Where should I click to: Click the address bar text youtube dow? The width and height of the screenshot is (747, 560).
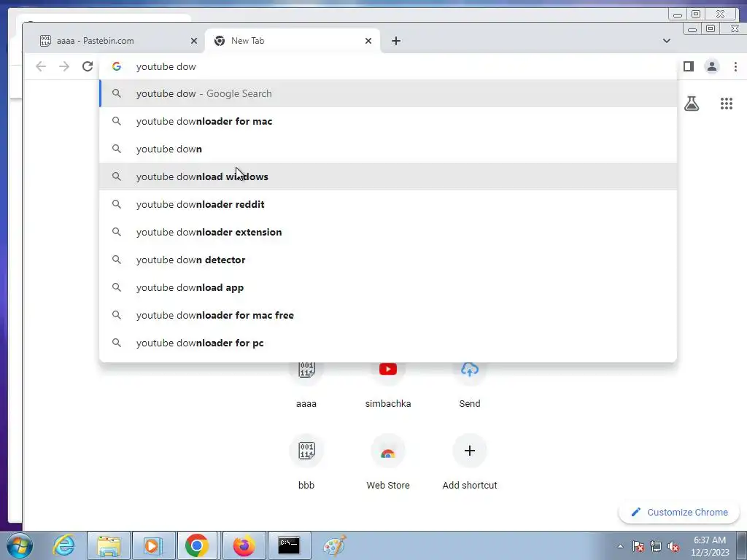tap(166, 66)
